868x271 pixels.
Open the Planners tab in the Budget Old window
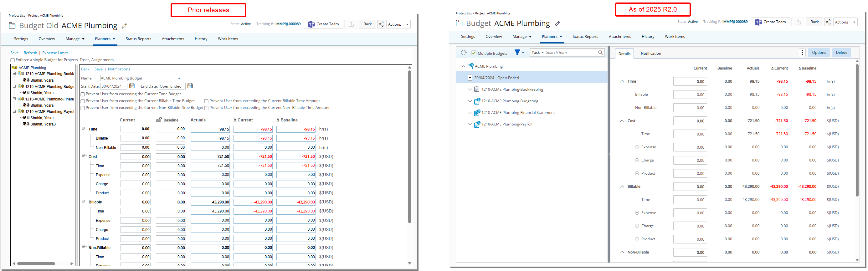pyautogui.click(x=105, y=39)
